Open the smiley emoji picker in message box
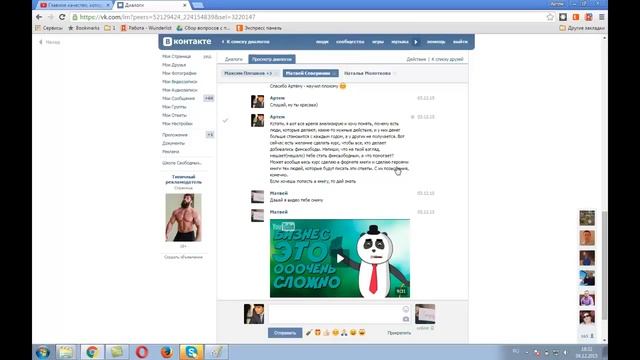This screenshot has height=360, width=640. pos(406,309)
